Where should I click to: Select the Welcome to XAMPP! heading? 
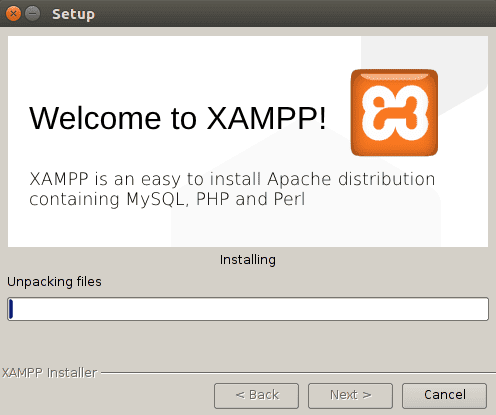click(178, 118)
